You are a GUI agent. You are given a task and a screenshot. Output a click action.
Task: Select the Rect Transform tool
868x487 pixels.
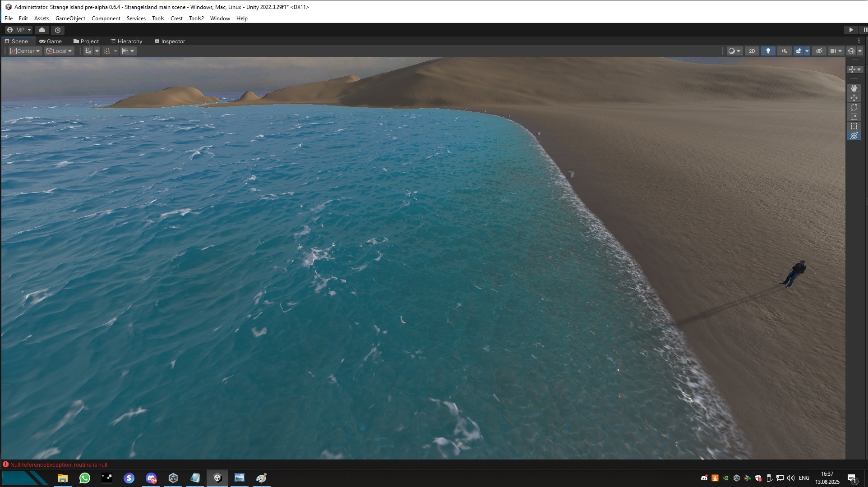[854, 126]
